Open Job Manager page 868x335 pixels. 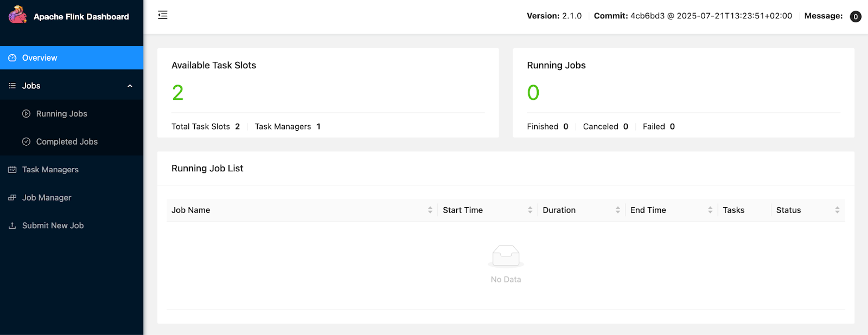click(72, 197)
